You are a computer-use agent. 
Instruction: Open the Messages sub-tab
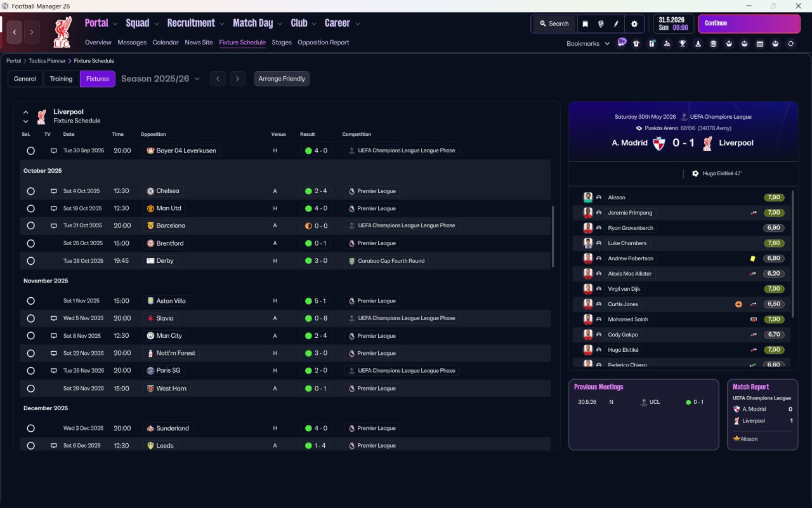132,43
